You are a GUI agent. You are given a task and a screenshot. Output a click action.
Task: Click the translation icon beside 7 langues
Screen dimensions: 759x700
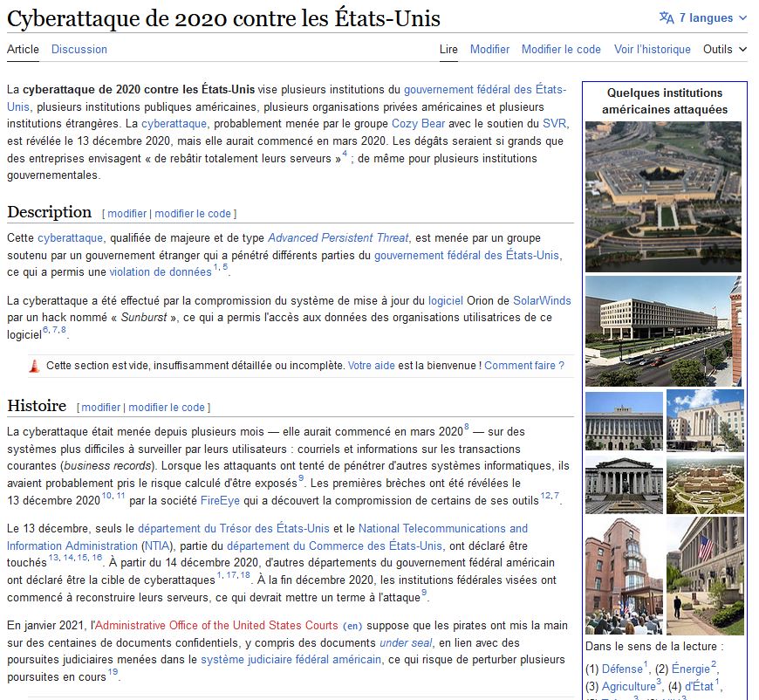click(x=667, y=18)
